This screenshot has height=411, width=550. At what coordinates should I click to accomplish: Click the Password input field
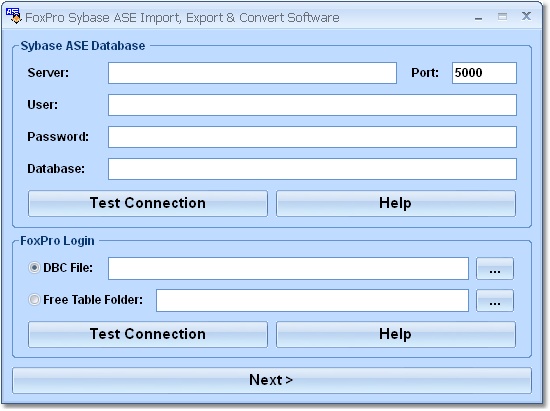[x=312, y=137]
